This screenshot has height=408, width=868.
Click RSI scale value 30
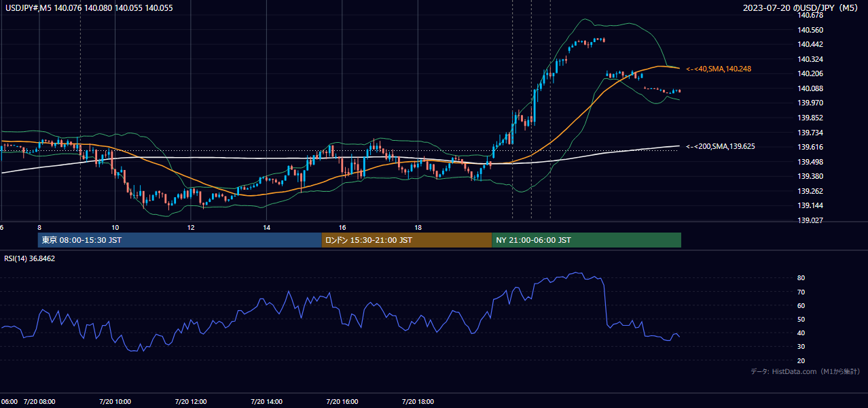801,346
